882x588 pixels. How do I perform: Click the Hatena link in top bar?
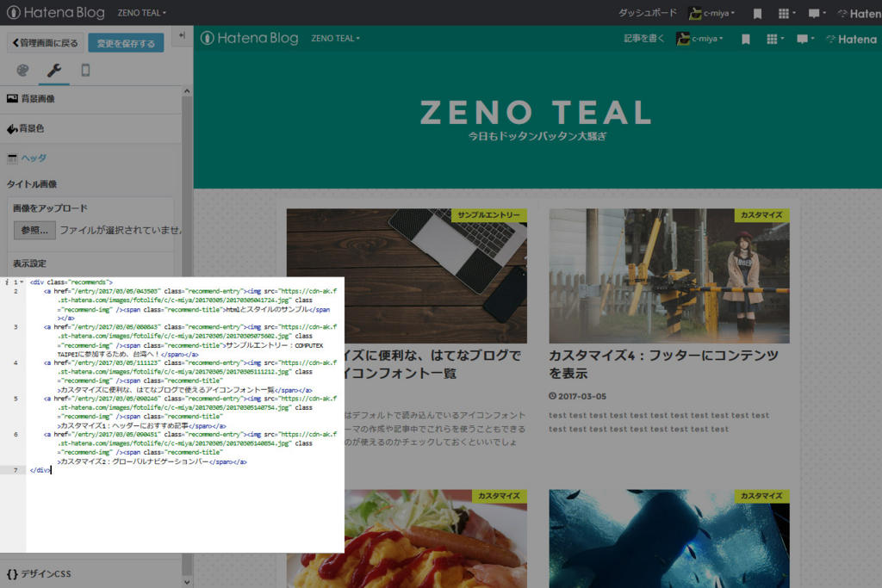860,14
